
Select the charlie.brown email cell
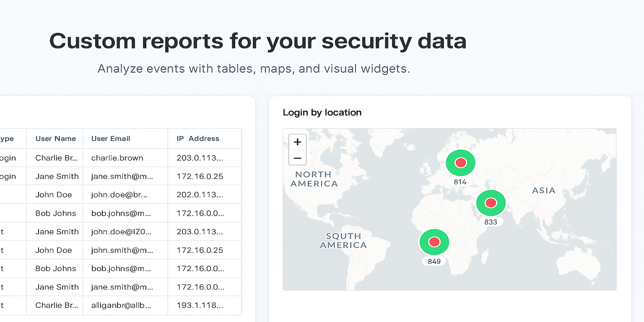pos(117,158)
